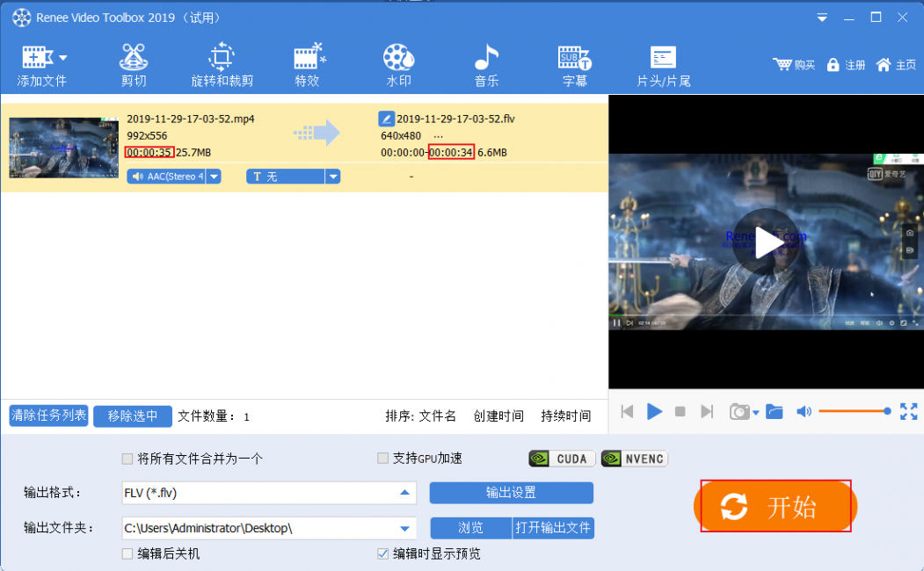924x571 pixels.
Task: Click the NVENC badge
Action: (x=635, y=459)
